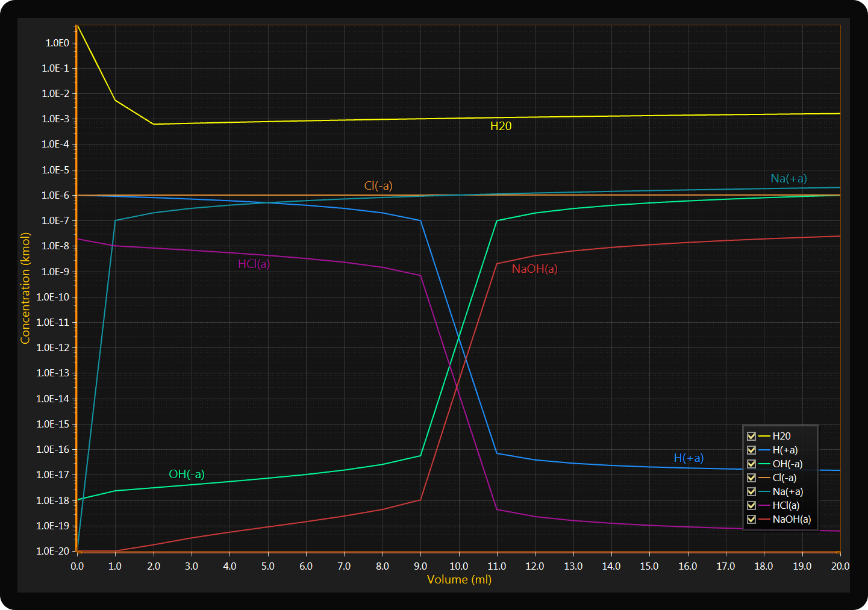
Task: Disable the OH(-a) series checkbox
Action: coord(751,464)
